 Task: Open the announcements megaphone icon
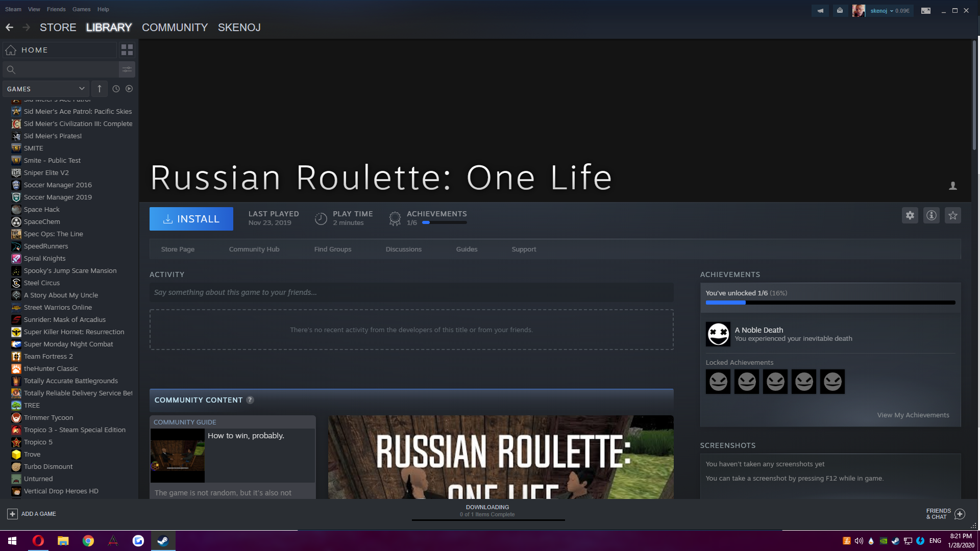[x=820, y=11]
